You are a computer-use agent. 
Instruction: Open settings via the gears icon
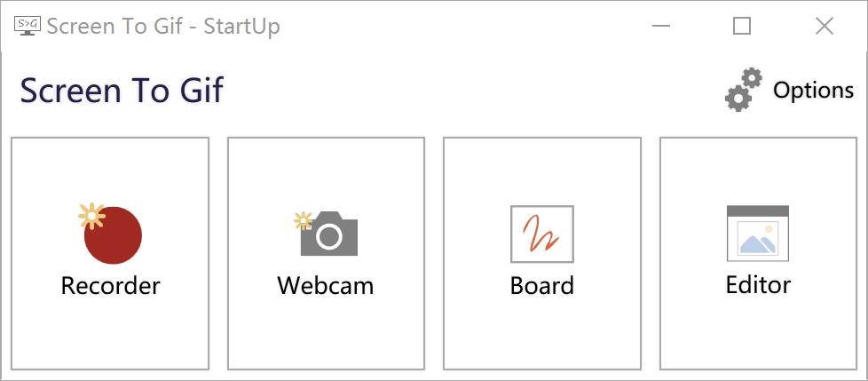coord(744,90)
